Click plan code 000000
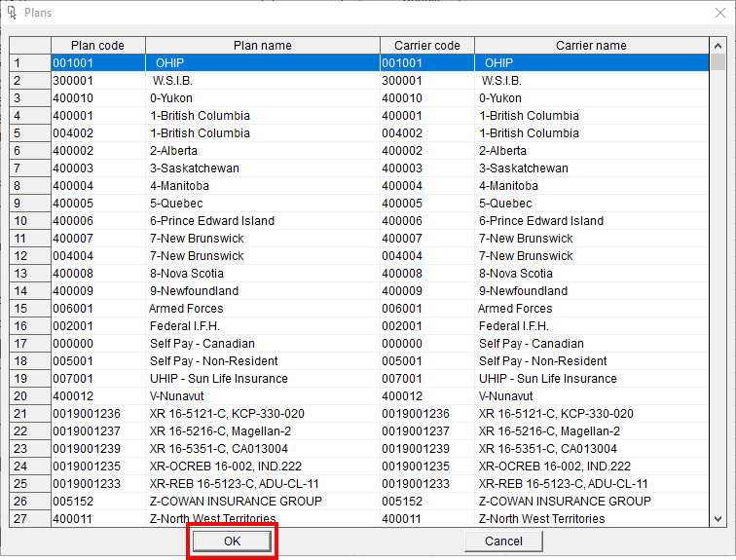 [97, 344]
